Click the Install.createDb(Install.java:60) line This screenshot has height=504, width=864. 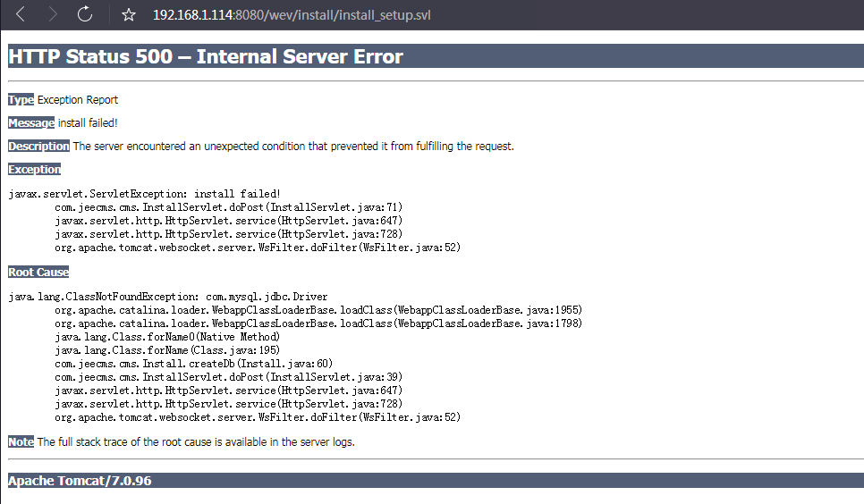tap(193, 364)
